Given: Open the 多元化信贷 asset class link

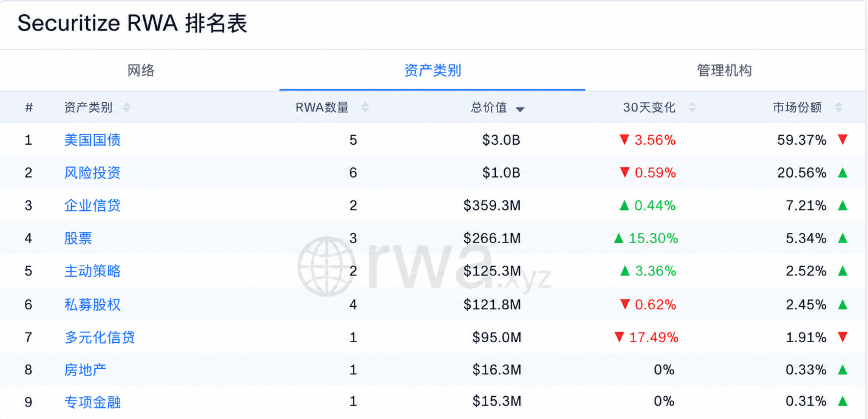Looking at the screenshot, I should pos(100,337).
